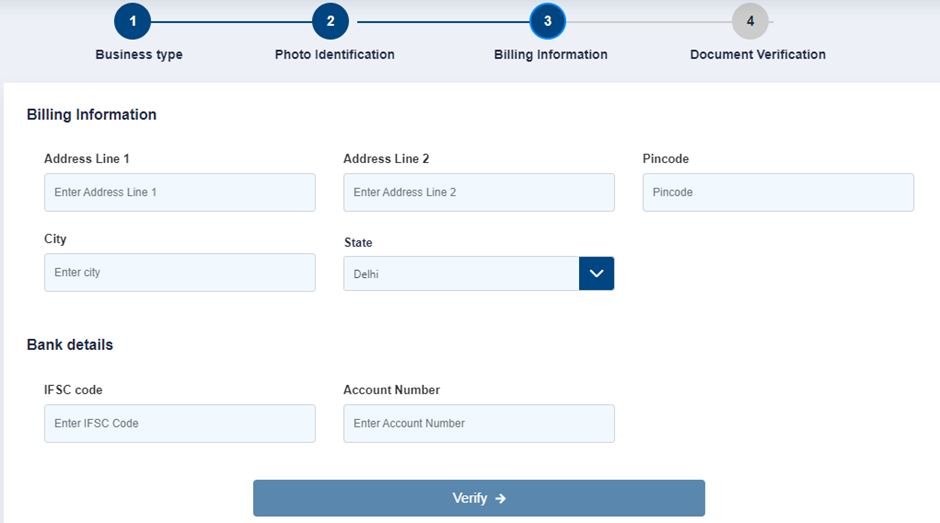
Task: Focus the Address Line 1 field
Action: (180, 193)
